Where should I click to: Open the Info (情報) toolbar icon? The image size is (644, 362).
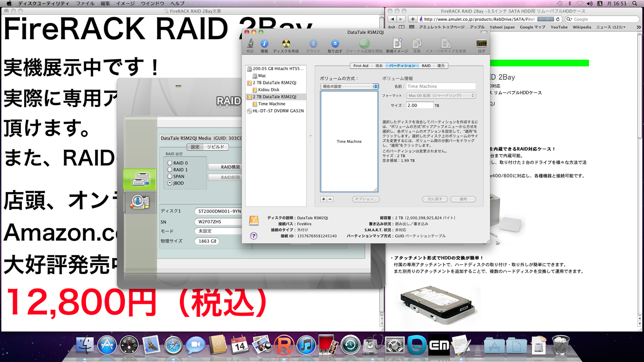pos(264,43)
